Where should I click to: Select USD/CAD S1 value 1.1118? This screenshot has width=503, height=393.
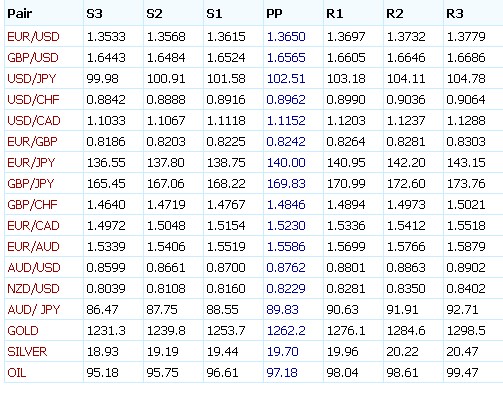226,121
